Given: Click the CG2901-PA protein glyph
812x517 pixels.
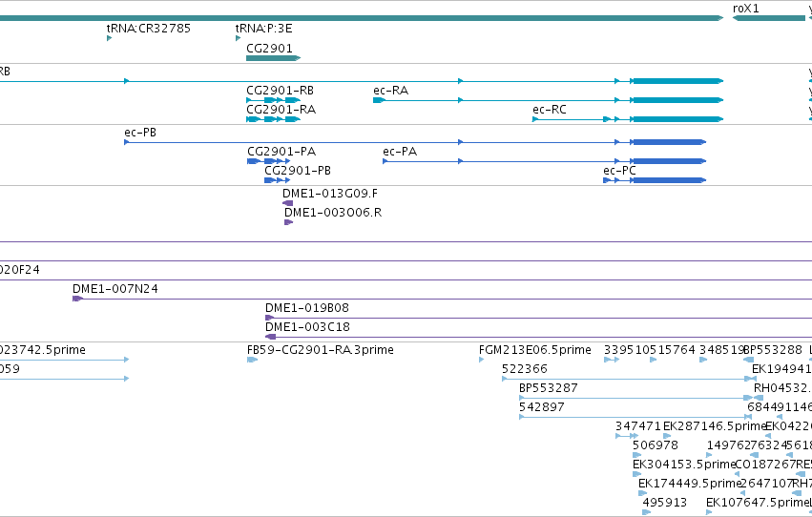Looking at the screenshot, I should pos(269,161).
